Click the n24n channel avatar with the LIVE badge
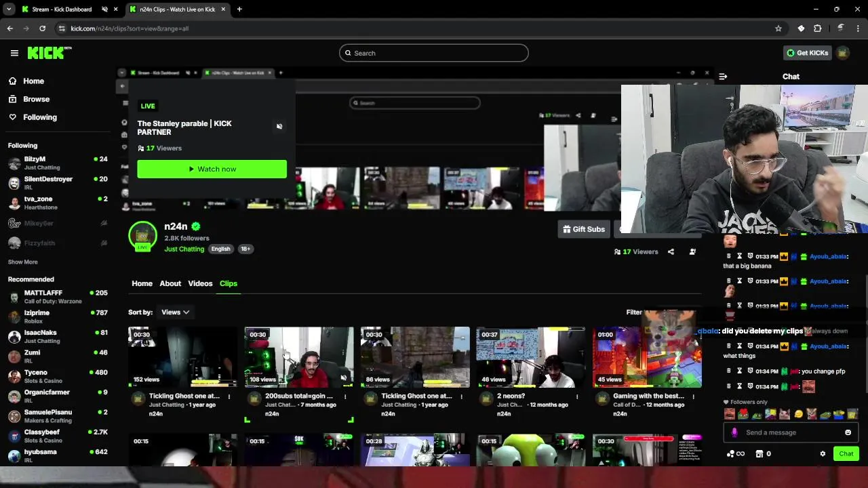Viewport: 868px width, 488px height. pyautogui.click(x=142, y=237)
